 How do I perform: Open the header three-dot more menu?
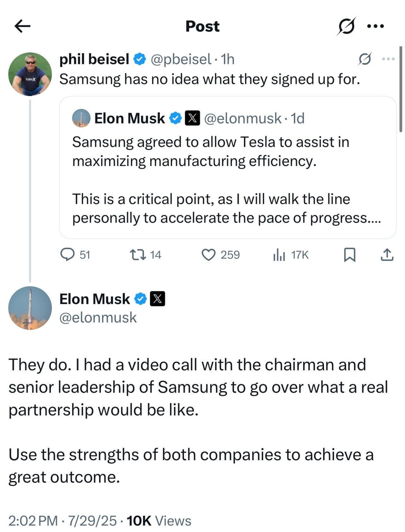[376, 26]
